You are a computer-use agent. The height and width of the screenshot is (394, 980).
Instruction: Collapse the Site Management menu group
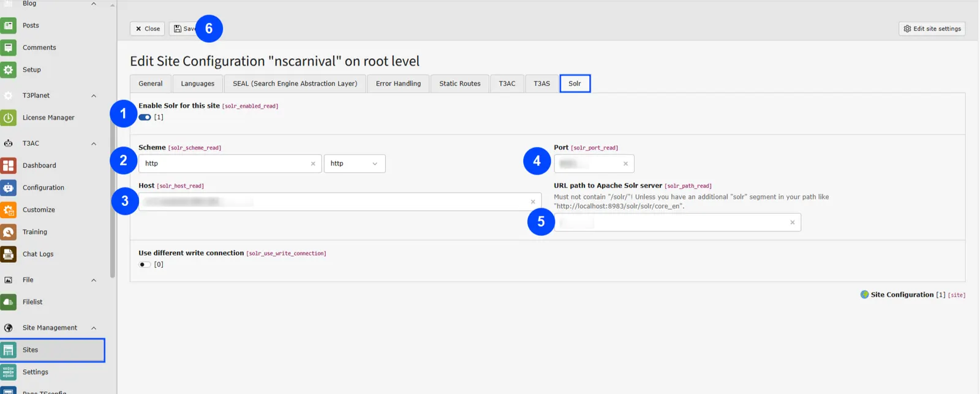pyautogui.click(x=94, y=328)
